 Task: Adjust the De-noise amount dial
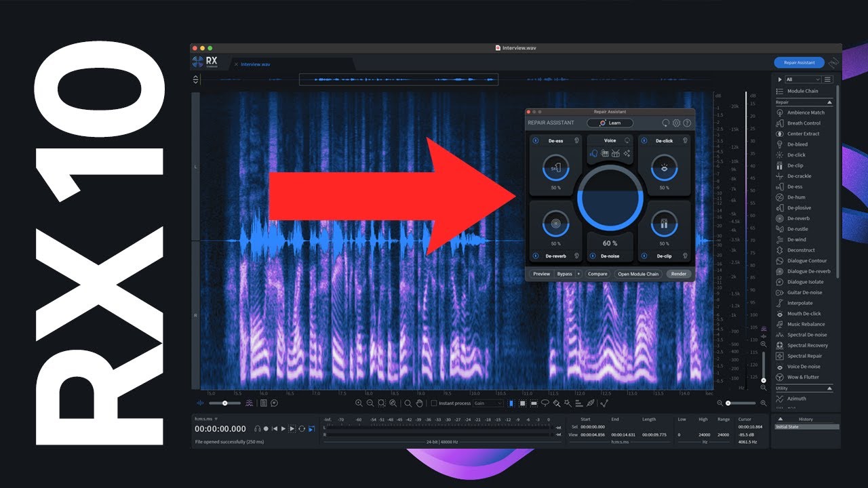pos(610,198)
